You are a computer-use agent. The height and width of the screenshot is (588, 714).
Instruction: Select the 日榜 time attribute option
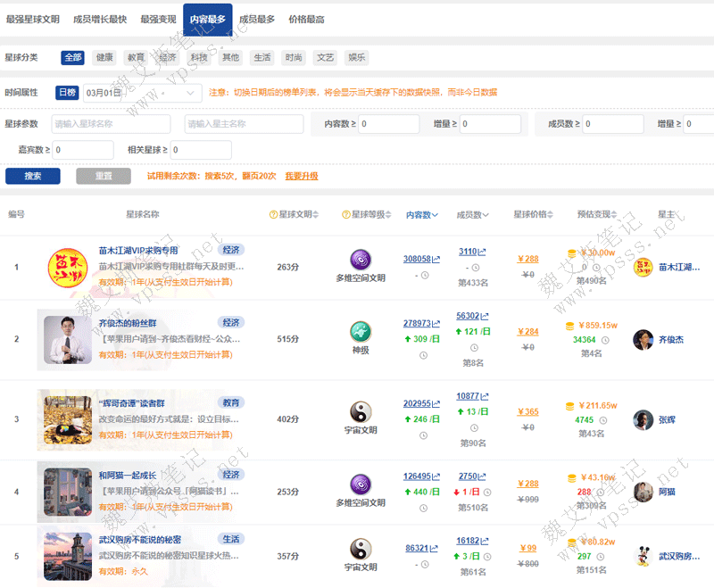click(67, 92)
